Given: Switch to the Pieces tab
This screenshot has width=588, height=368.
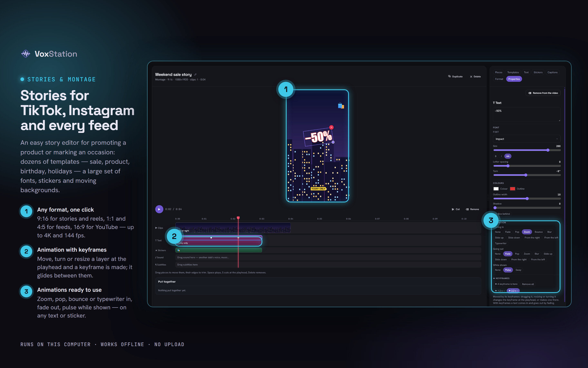Looking at the screenshot, I should (499, 72).
